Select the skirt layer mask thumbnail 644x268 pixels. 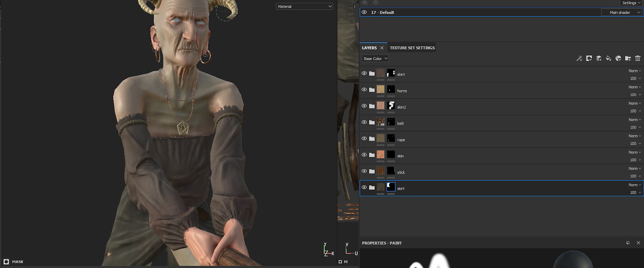tap(391, 187)
